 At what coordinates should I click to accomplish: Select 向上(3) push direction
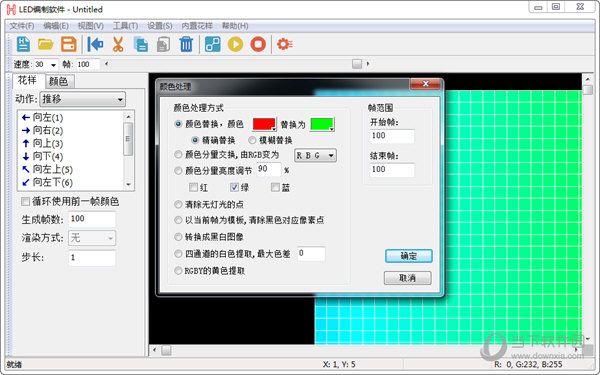coord(42,143)
